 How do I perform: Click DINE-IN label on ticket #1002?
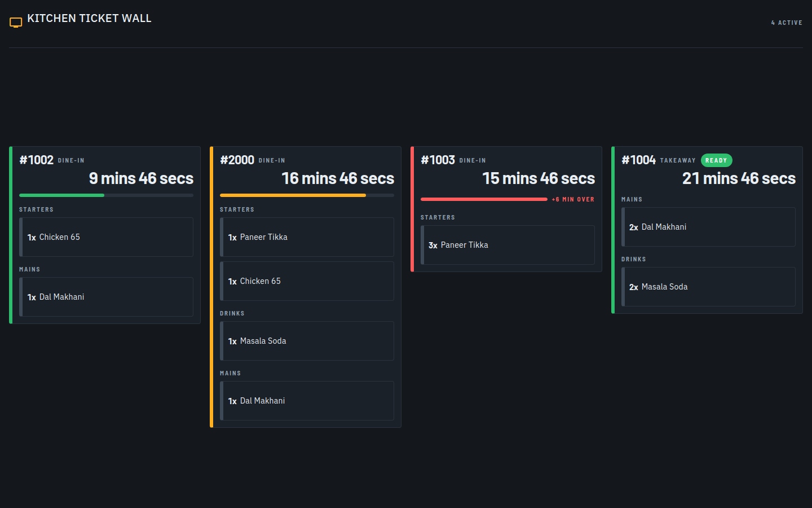71,161
